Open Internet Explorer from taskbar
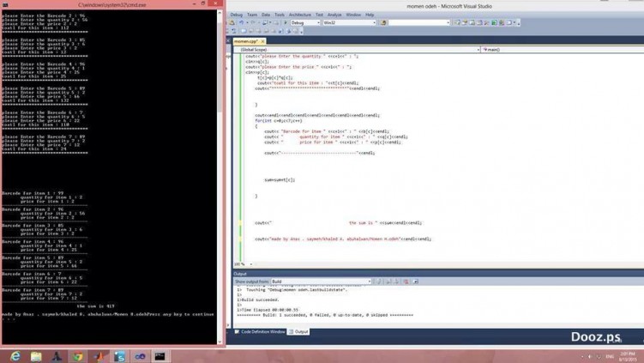The height and width of the screenshot is (363, 644). point(15,356)
